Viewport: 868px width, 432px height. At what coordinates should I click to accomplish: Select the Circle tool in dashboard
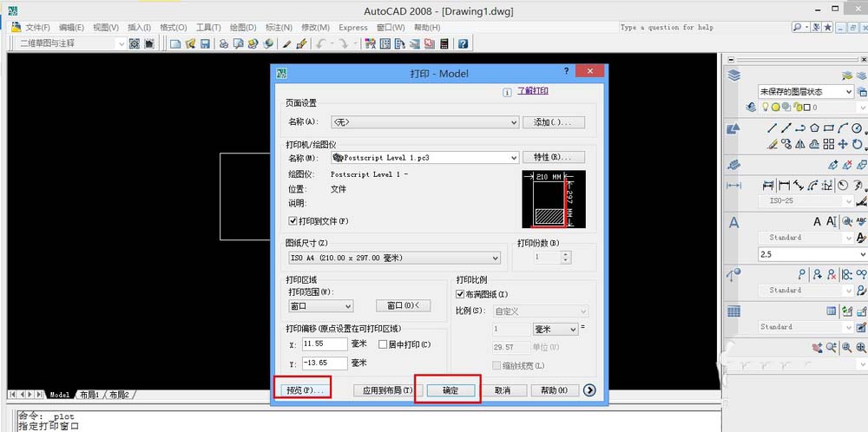857,128
